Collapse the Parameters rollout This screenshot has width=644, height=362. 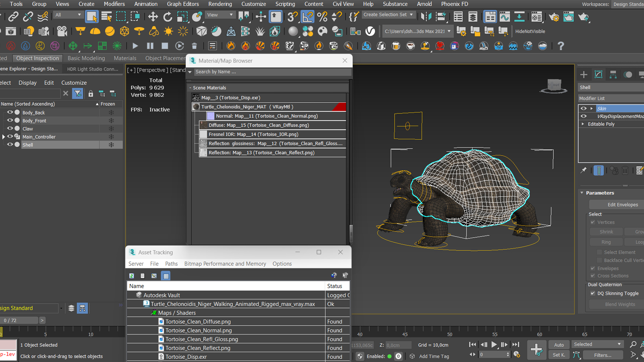coord(582,193)
